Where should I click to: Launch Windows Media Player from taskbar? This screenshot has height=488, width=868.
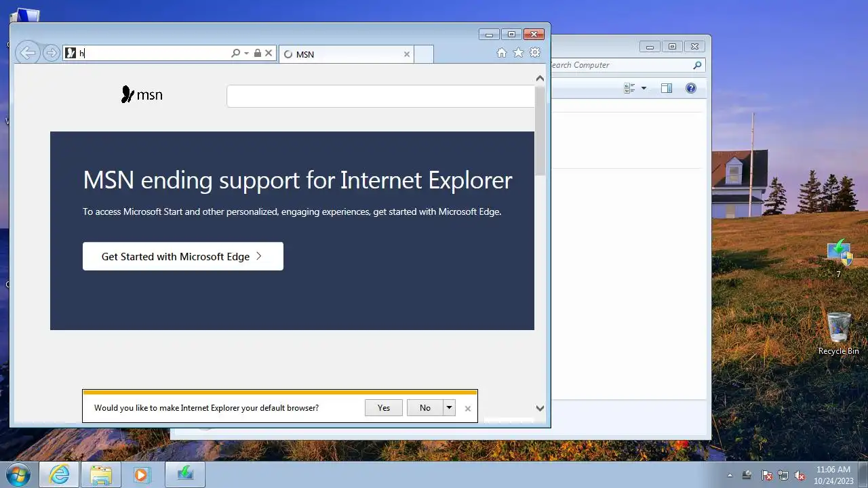coord(141,474)
